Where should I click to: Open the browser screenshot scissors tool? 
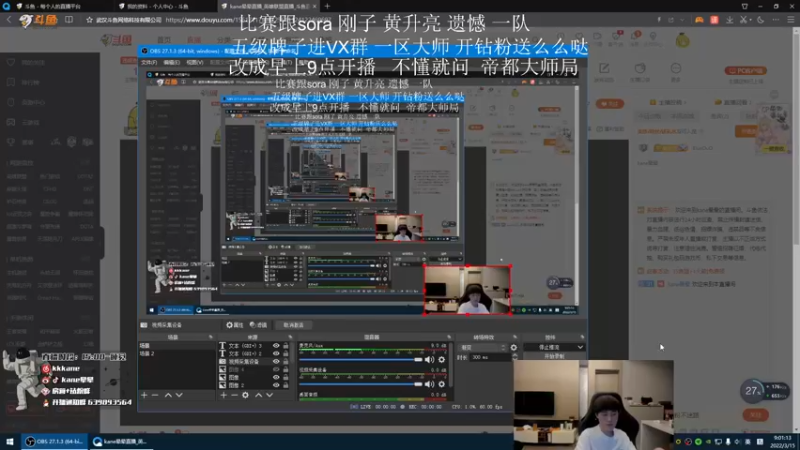pyautogui.click(x=744, y=20)
